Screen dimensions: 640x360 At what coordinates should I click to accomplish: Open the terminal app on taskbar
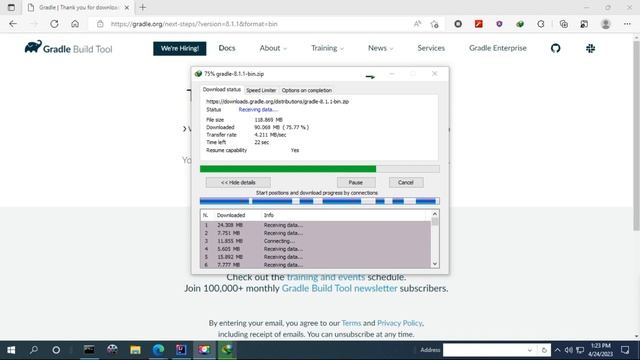click(89, 350)
